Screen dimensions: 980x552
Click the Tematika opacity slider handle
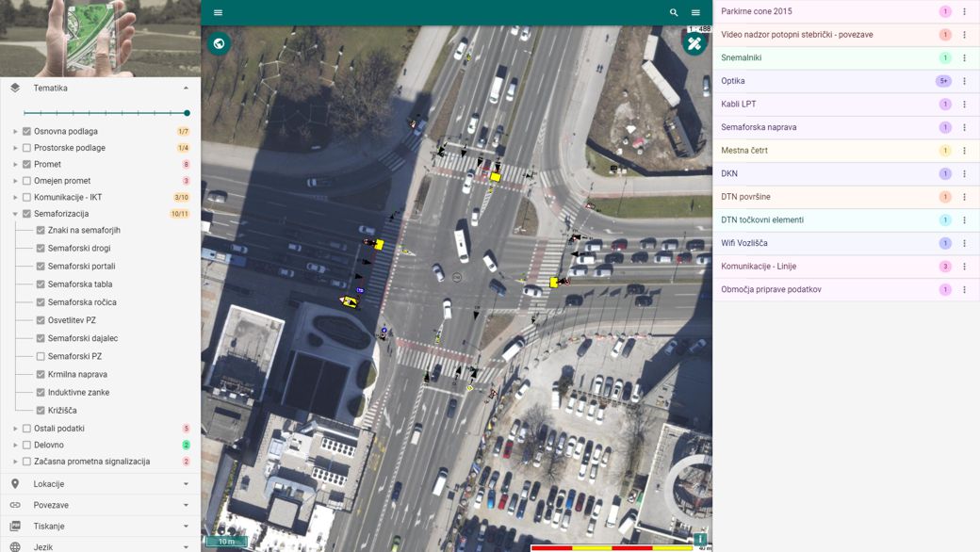pyautogui.click(x=187, y=113)
